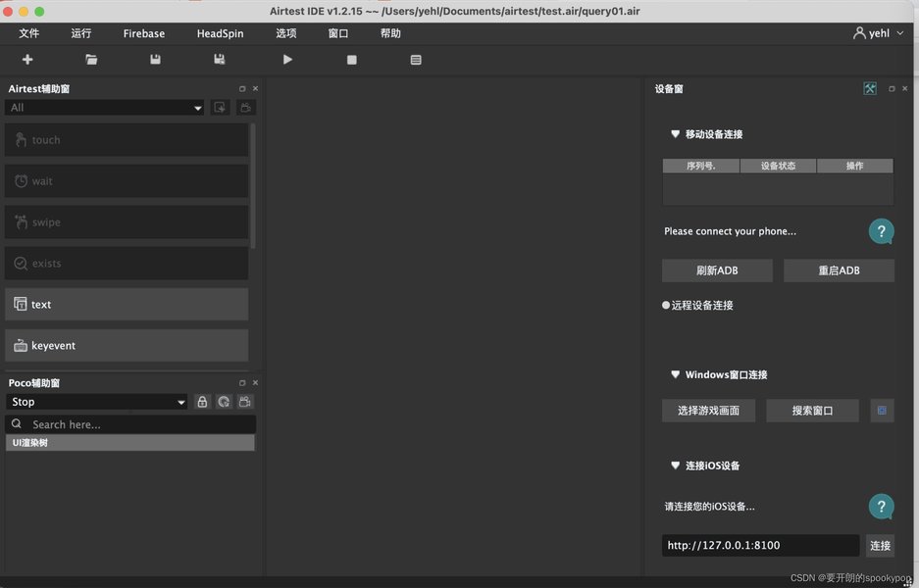919x588 pixels.
Task: Float the 设备窗 panel
Action: (892, 88)
